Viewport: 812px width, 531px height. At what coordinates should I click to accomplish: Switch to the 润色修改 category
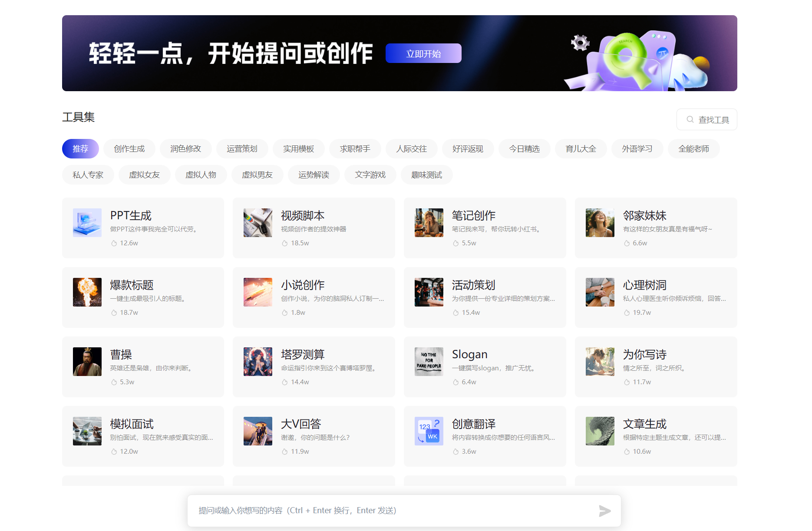point(186,149)
